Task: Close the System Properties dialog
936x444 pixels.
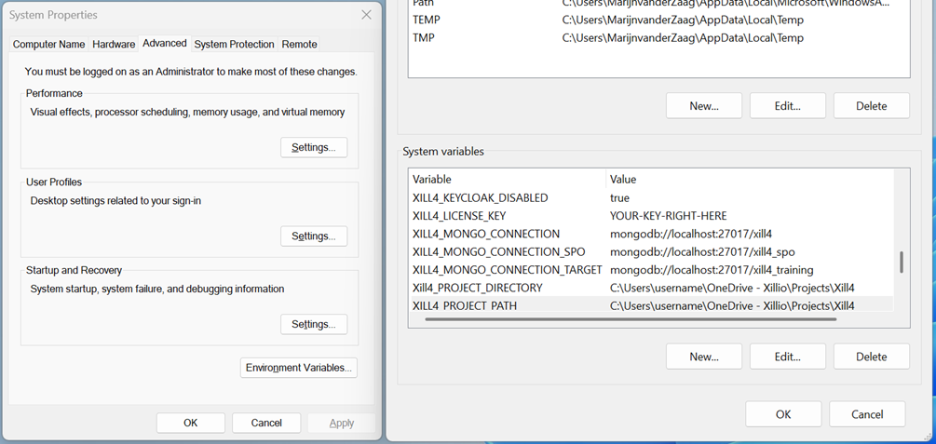Action: (367, 15)
